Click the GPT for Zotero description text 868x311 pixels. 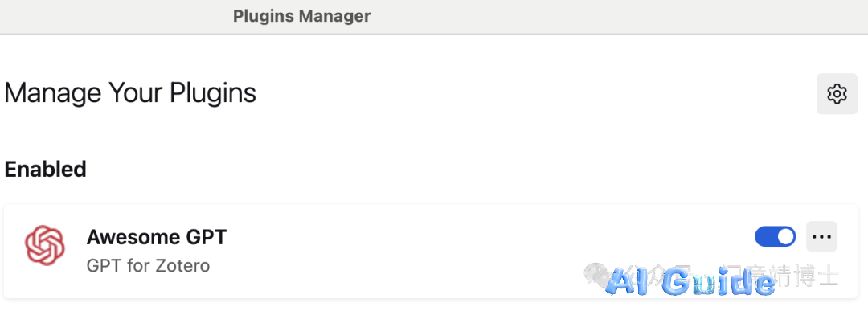pyautogui.click(x=149, y=266)
